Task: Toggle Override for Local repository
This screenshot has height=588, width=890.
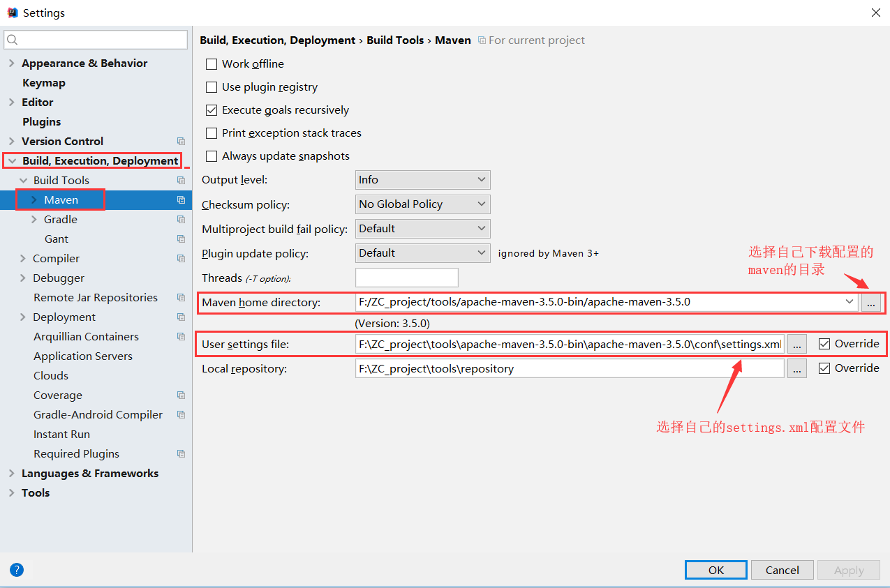Action: [824, 368]
